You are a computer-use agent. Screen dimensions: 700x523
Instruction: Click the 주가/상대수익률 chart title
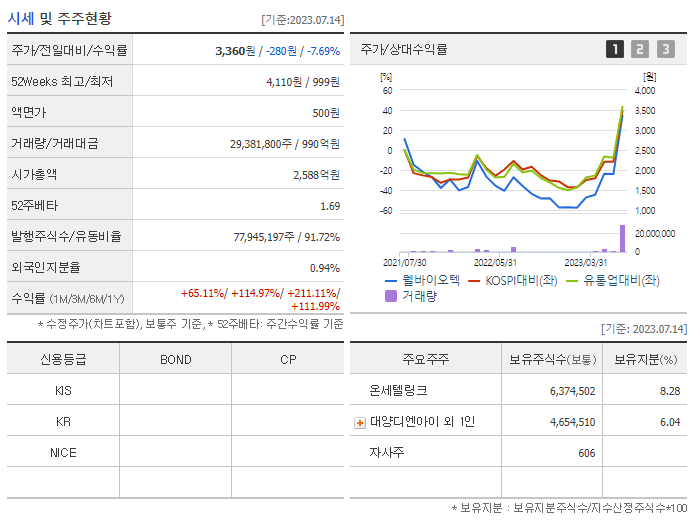tap(404, 49)
